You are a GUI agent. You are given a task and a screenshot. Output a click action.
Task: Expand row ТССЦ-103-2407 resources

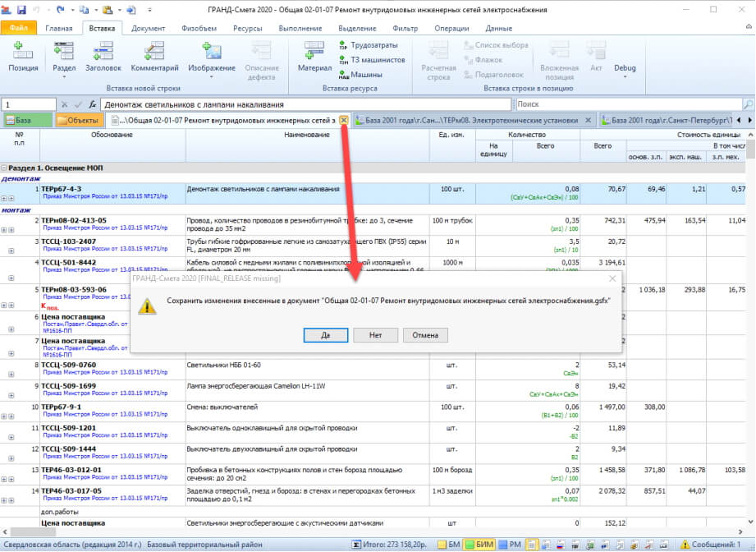coord(11,251)
